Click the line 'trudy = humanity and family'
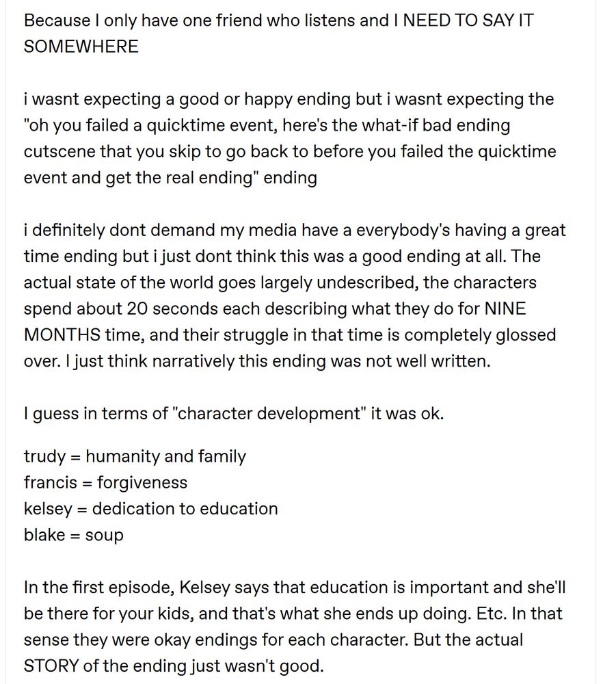This screenshot has width=616, height=684. [135, 456]
